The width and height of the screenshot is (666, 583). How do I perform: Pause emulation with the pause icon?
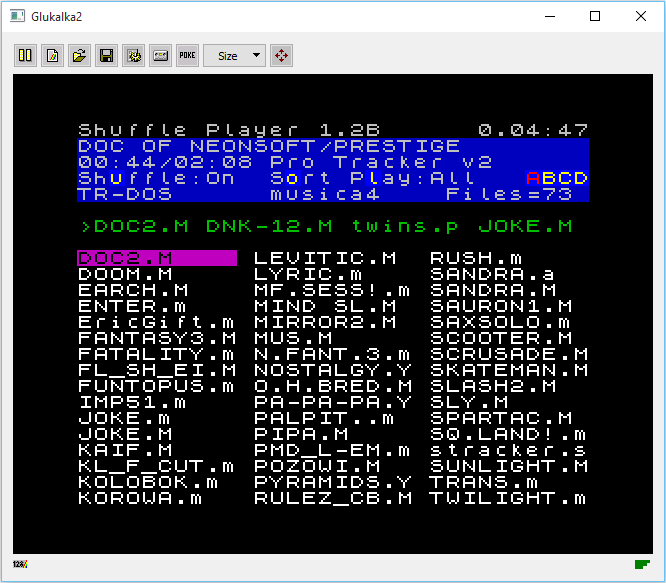(x=25, y=56)
